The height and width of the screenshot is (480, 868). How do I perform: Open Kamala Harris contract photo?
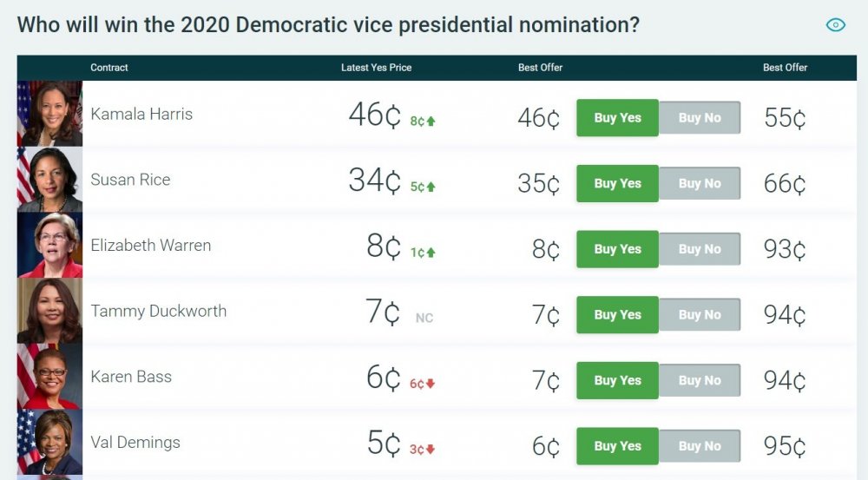coord(49,114)
